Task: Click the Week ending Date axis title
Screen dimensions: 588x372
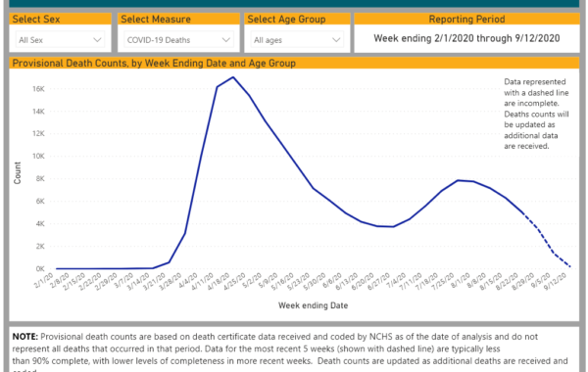Action: tap(314, 305)
